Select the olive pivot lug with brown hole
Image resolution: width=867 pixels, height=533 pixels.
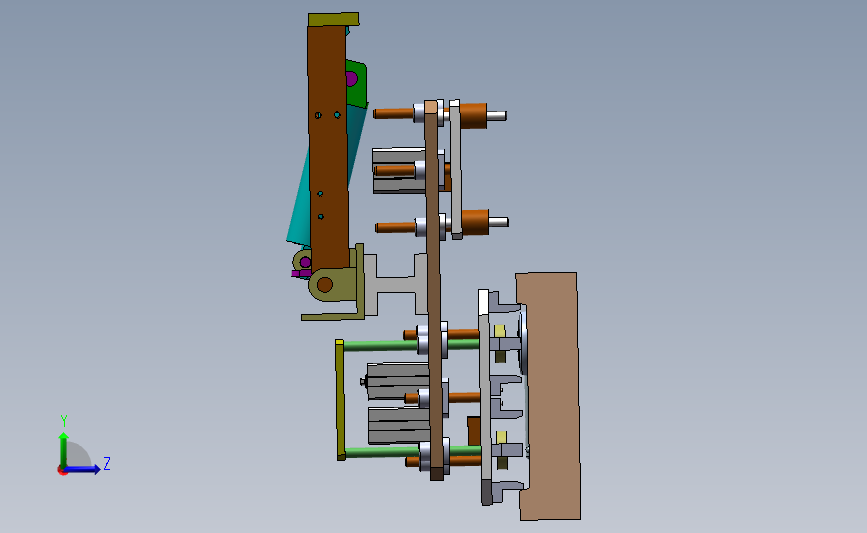[x=332, y=284]
